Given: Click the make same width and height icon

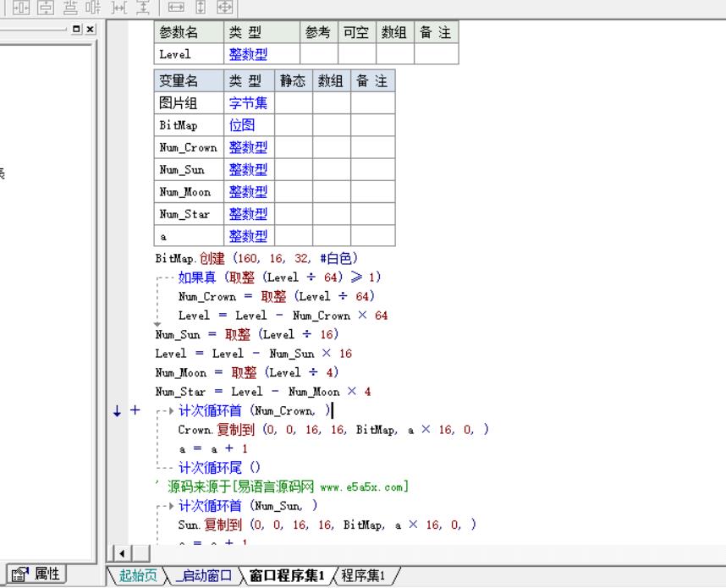Looking at the screenshot, I should 225,7.
